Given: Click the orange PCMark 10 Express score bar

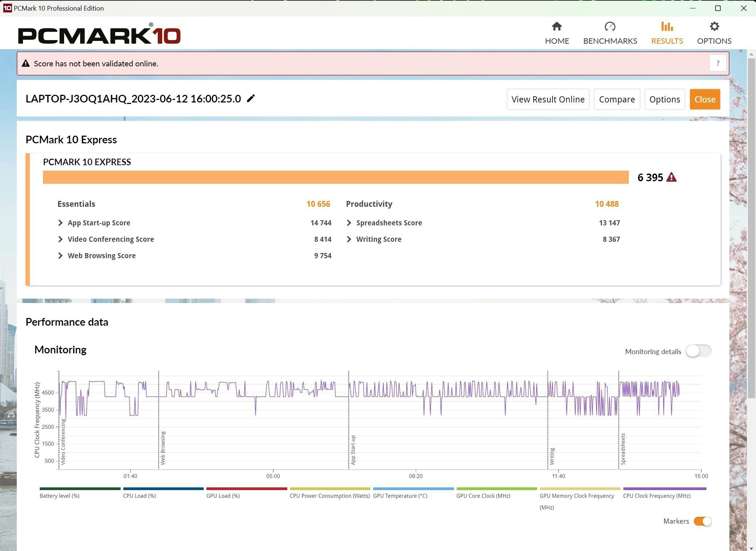Looking at the screenshot, I should coord(336,177).
